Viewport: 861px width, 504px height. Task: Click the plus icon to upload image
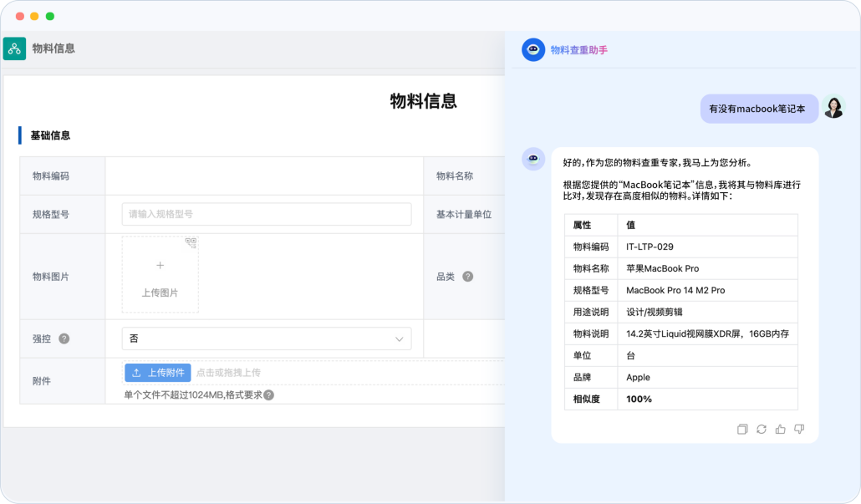coord(160,265)
